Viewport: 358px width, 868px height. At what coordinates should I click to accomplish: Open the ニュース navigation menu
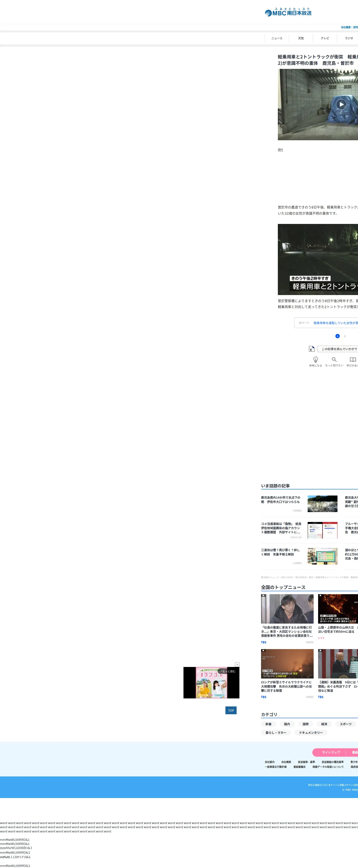[x=277, y=38]
